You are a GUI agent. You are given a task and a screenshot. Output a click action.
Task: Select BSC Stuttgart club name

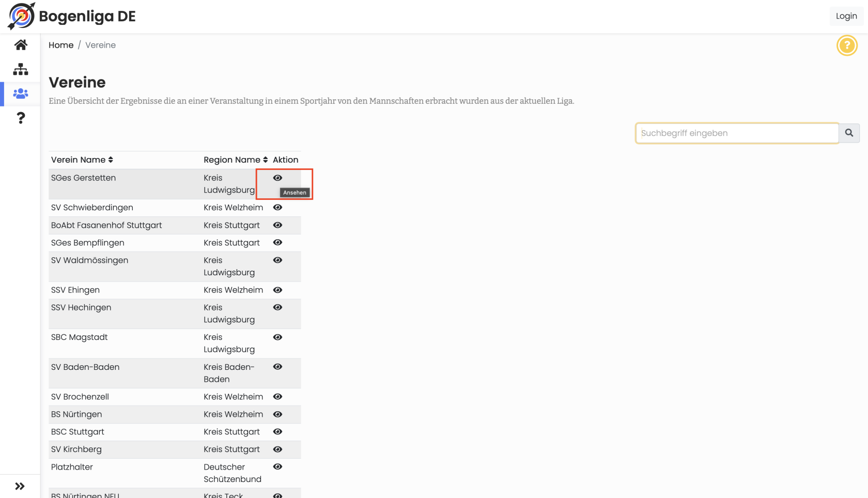(78, 432)
